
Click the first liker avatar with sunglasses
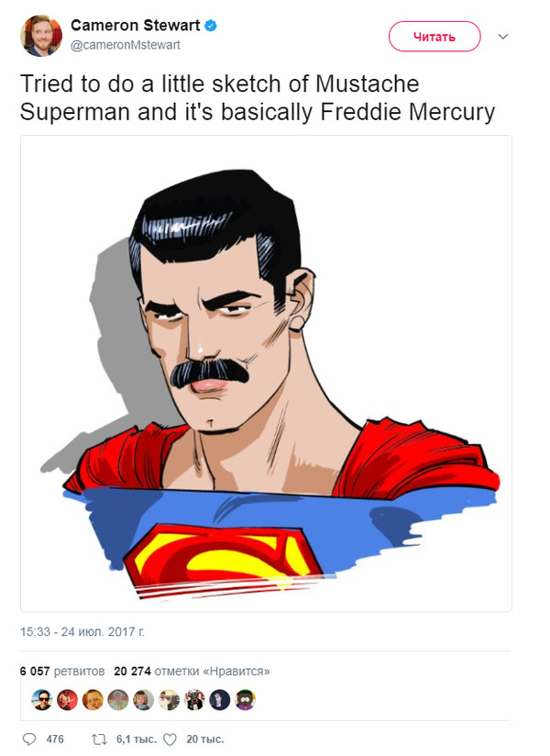[x=41, y=700]
